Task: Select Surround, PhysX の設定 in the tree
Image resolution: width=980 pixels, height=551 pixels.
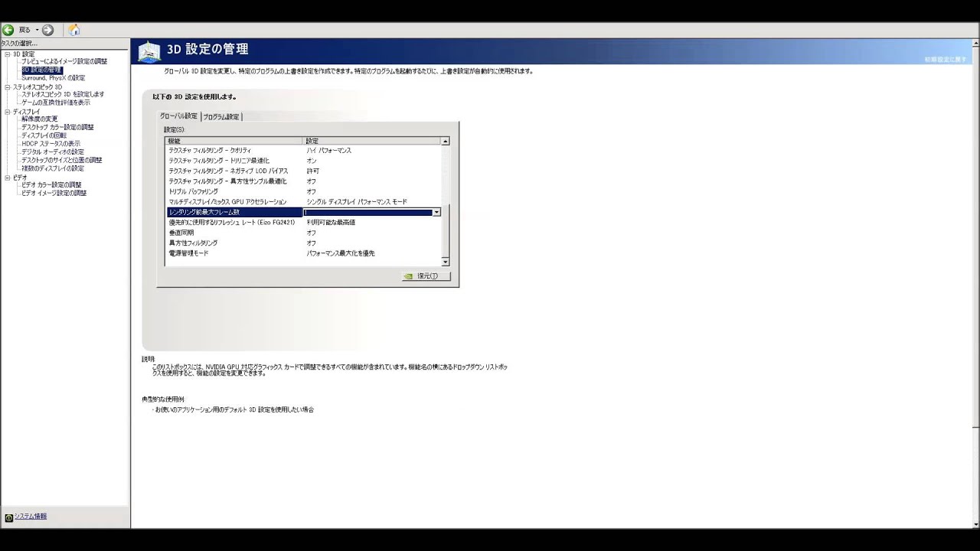Action: 53,78
